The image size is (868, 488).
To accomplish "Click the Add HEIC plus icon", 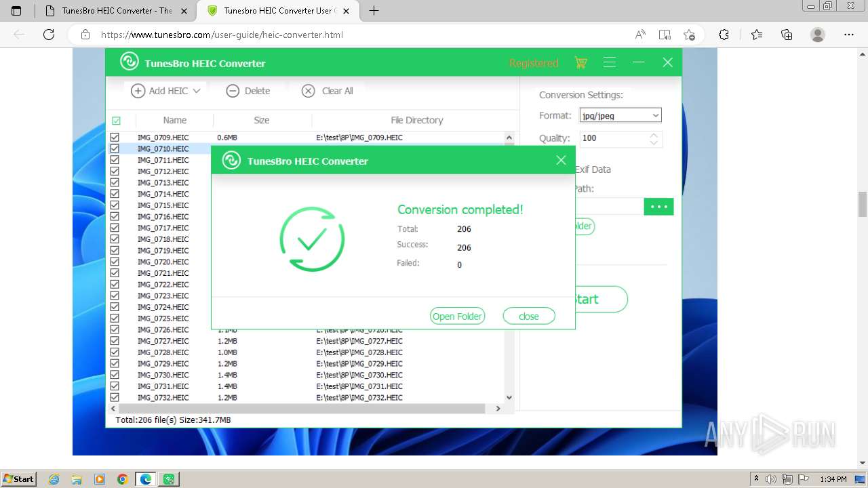I will (x=138, y=91).
